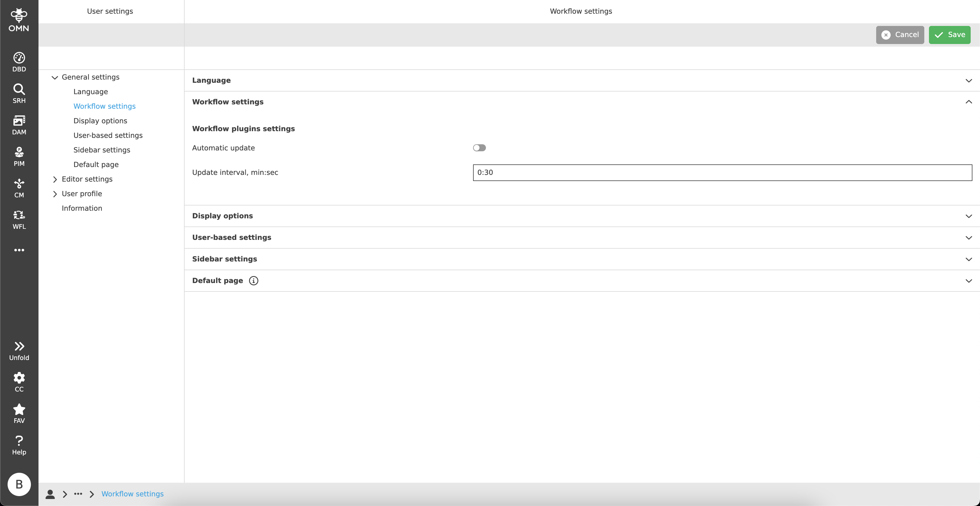The width and height of the screenshot is (980, 506).
Task: Open Sidebar settings from the left menu
Action: [101, 150]
